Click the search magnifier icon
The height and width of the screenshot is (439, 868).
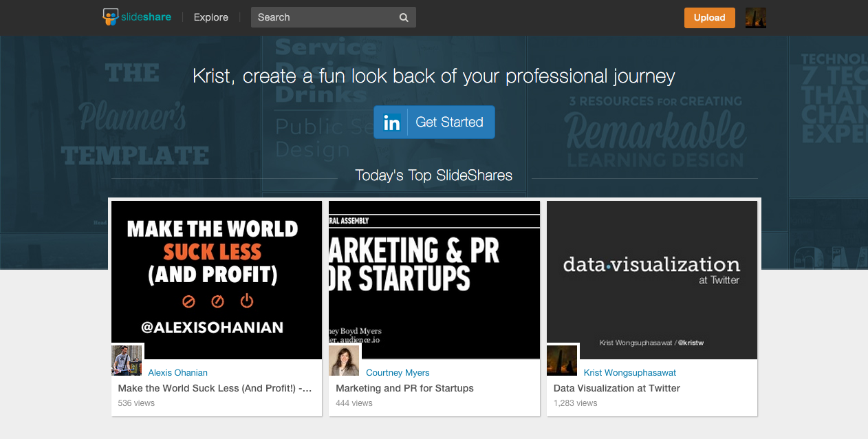[404, 18]
